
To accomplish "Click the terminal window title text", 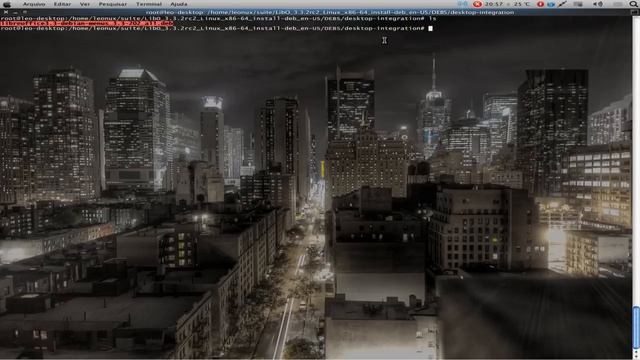I will tap(330, 12).
